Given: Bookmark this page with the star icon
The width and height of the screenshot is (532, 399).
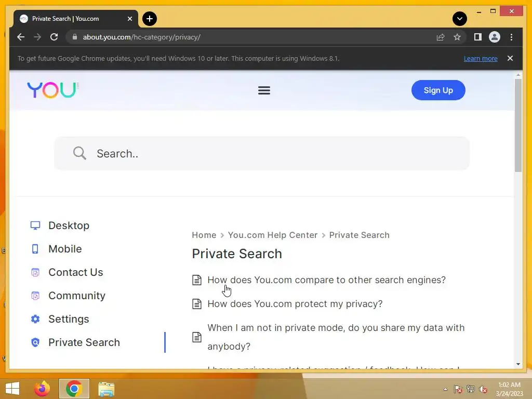Looking at the screenshot, I should click(457, 37).
